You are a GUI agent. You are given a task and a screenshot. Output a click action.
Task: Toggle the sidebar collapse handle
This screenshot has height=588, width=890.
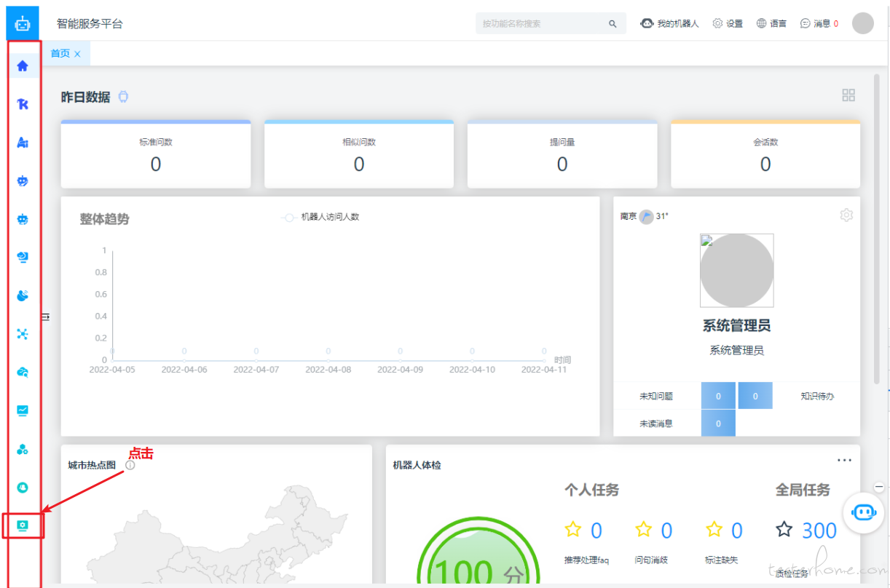point(46,317)
